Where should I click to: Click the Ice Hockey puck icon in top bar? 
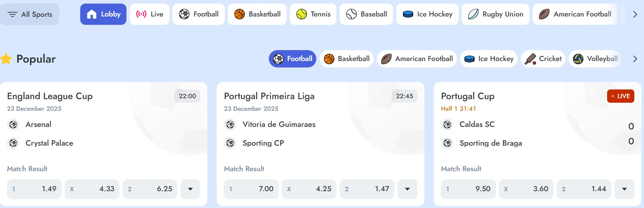[408, 14]
